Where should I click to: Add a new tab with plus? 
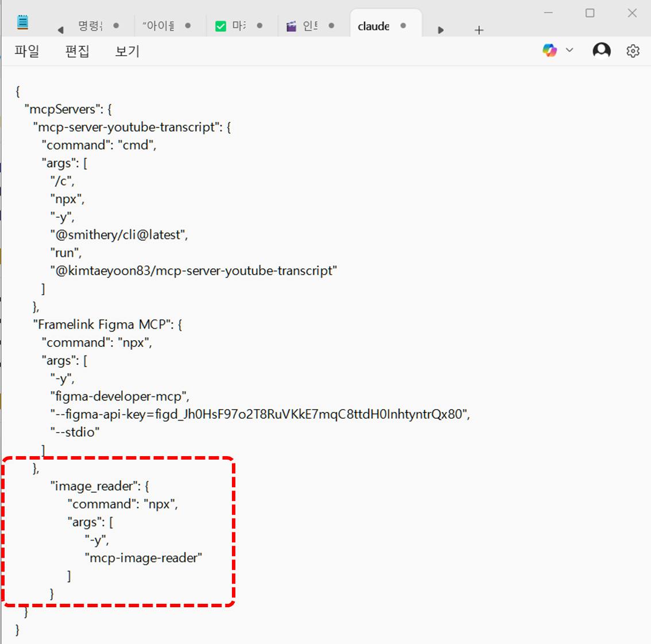click(479, 30)
